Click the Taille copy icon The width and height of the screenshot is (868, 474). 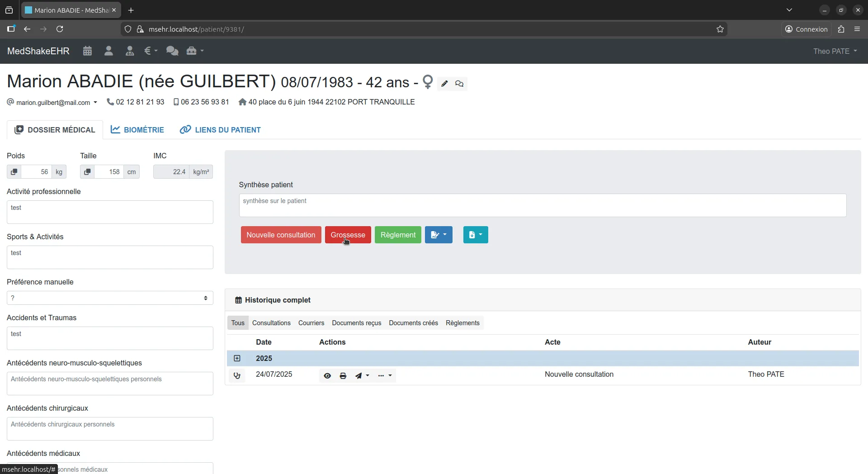pos(87,172)
